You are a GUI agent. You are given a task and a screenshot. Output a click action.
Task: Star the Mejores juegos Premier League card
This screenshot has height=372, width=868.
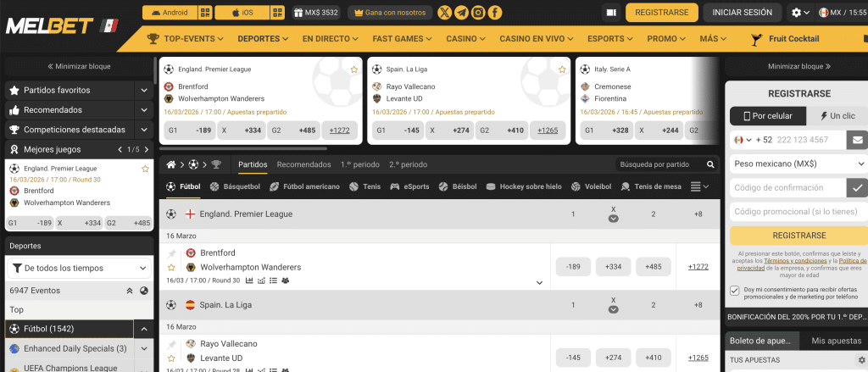click(145, 169)
